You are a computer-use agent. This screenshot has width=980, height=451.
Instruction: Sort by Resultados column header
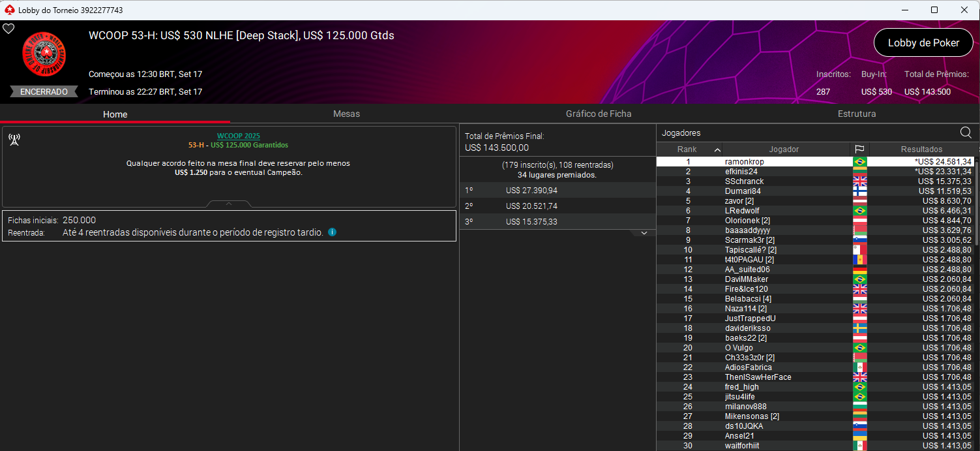click(921, 149)
